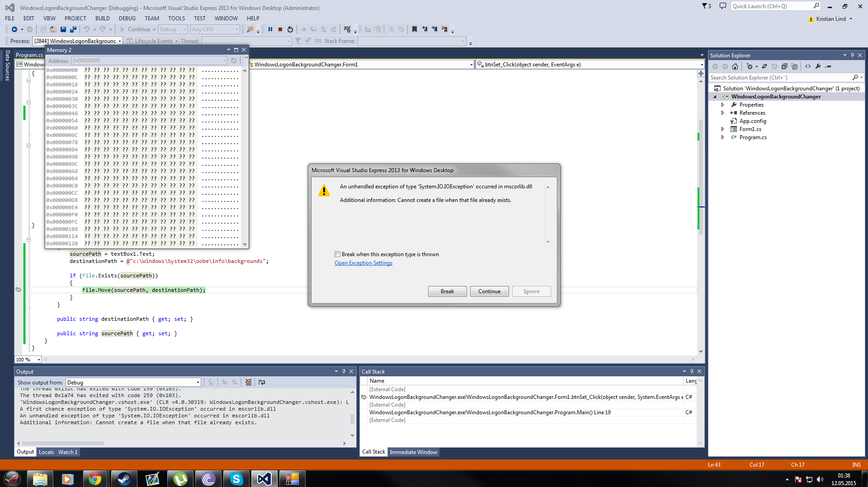Image resolution: width=868 pixels, height=487 pixels.
Task: Open Exception Settings link
Action: (363, 263)
